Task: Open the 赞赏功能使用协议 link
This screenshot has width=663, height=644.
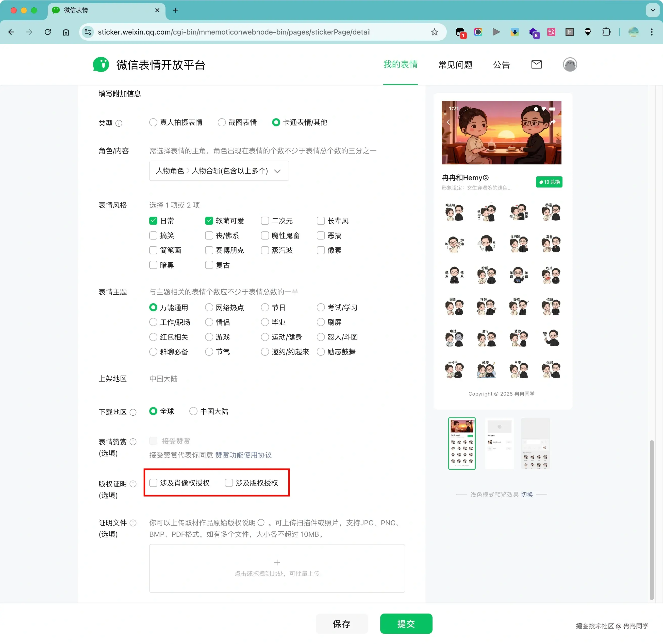Action: (243, 455)
